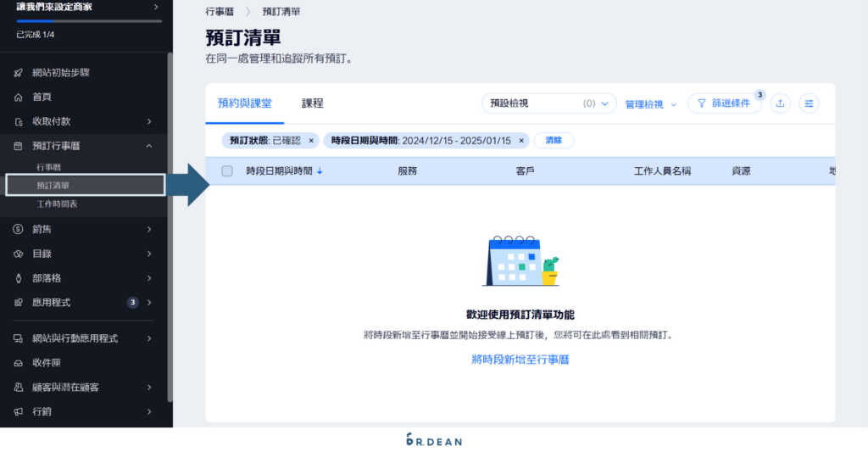Open the column customization sliders icon
868x452 pixels.
click(x=809, y=103)
